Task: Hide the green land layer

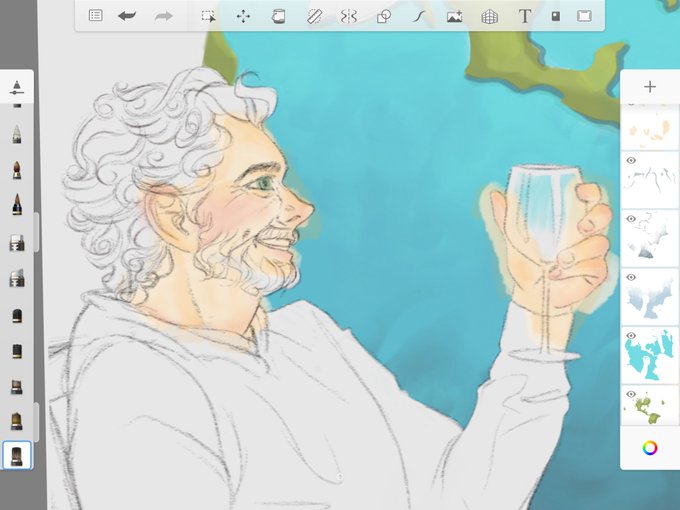Action: (x=631, y=394)
